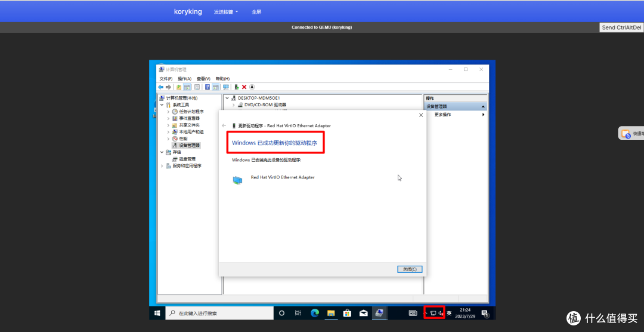Open Task View on the taskbar

click(x=298, y=313)
